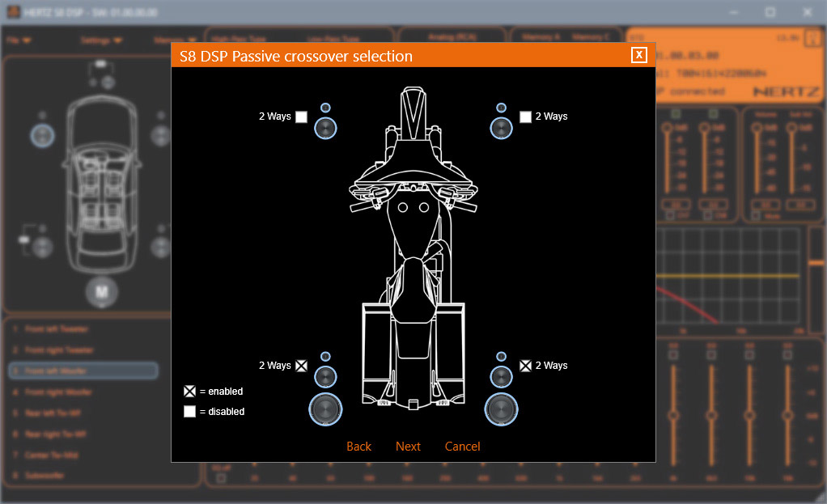Click the front-left '2 Ways' label

(275, 116)
